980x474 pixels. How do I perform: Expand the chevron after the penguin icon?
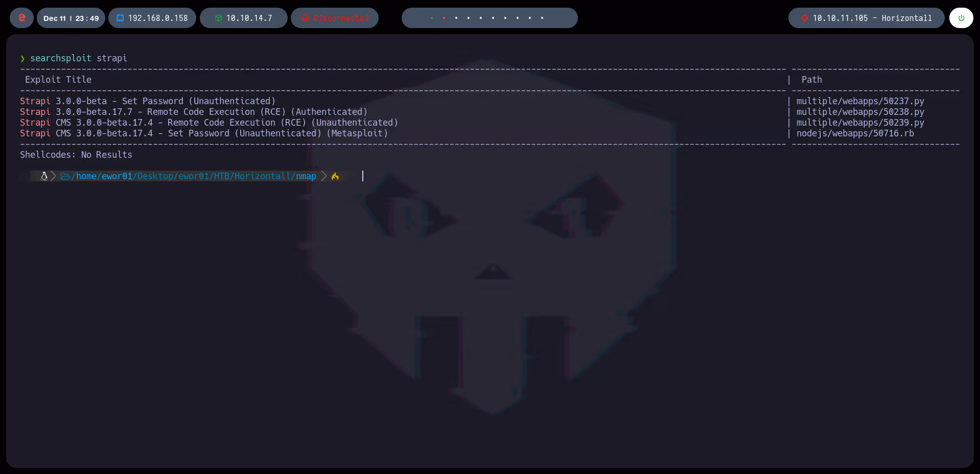tap(53, 176)
